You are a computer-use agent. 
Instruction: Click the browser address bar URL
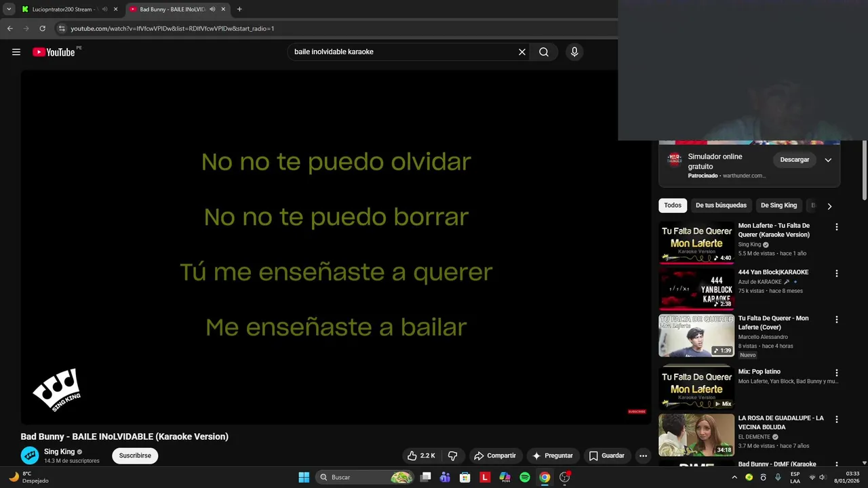(x=173, y=28)
